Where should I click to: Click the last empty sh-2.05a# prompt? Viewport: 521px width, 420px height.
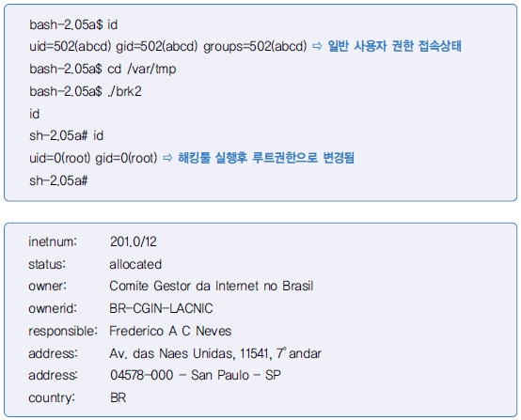[x=58, y=180]
